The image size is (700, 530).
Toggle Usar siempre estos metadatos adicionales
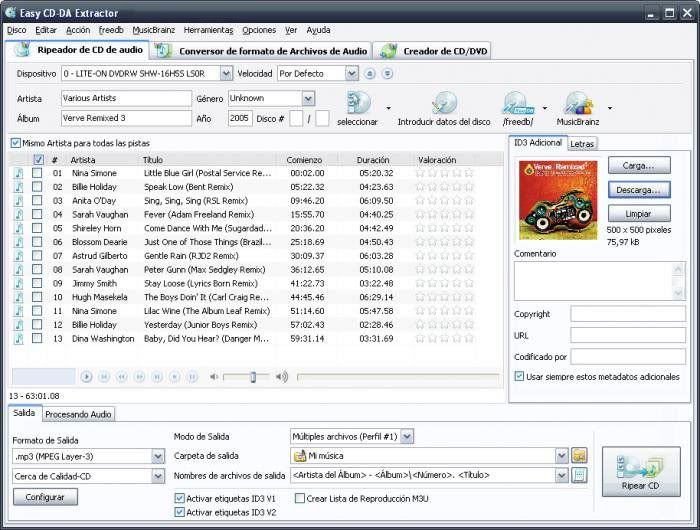[x=519, y=376]
